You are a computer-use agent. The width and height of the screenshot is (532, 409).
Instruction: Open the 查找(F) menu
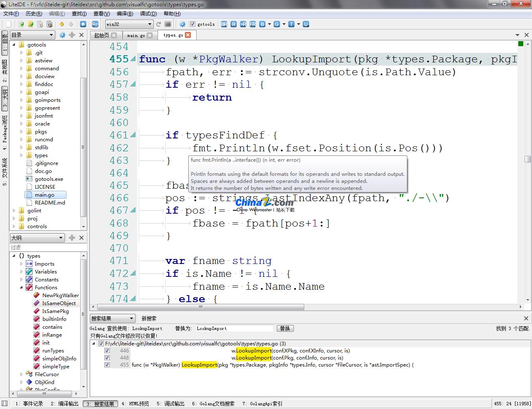tap(79, 14)
